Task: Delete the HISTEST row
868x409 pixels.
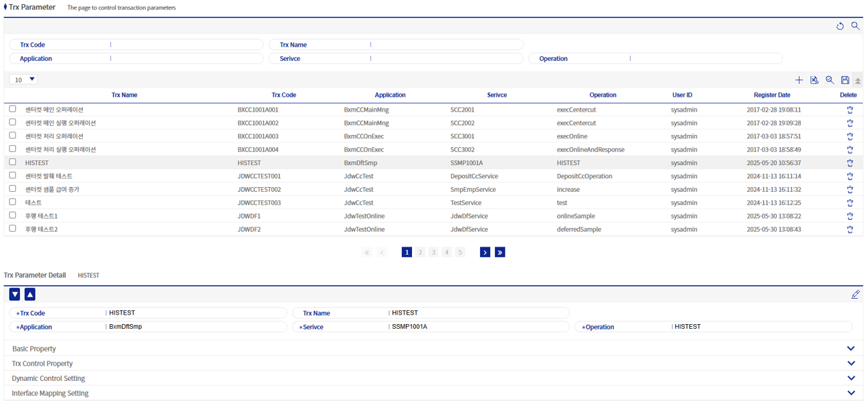Action: pos(849,163)
